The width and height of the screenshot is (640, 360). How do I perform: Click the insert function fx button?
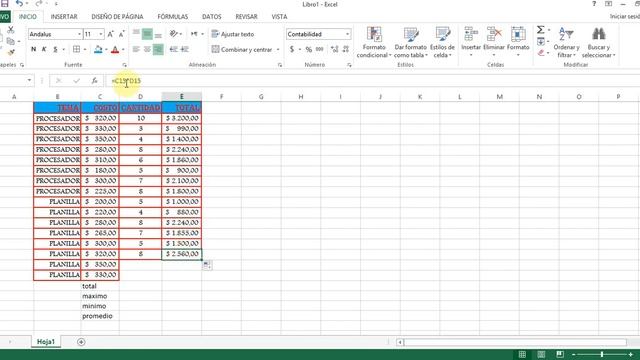(94, 81)
